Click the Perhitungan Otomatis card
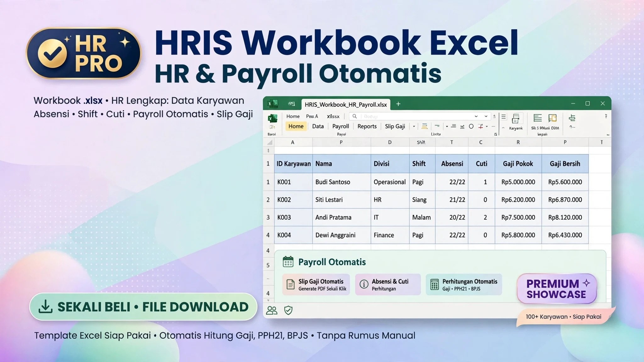 [464, 284]
